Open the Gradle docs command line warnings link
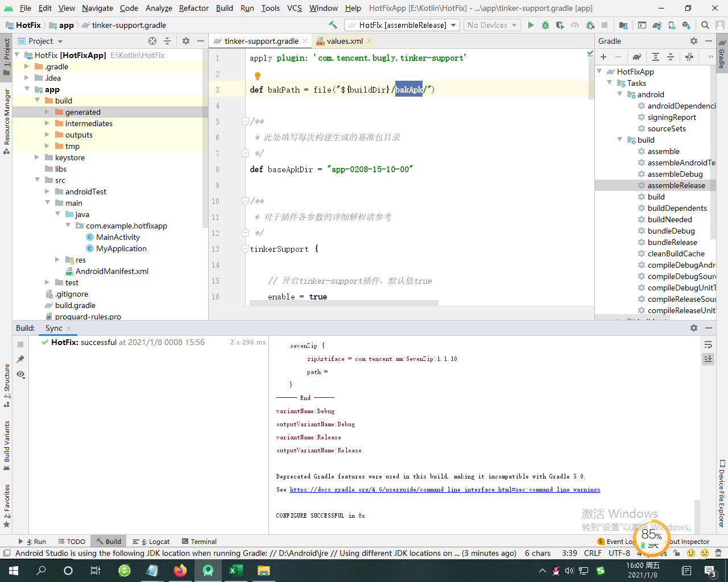Screen dimensions: 728x582 (445, 489)
